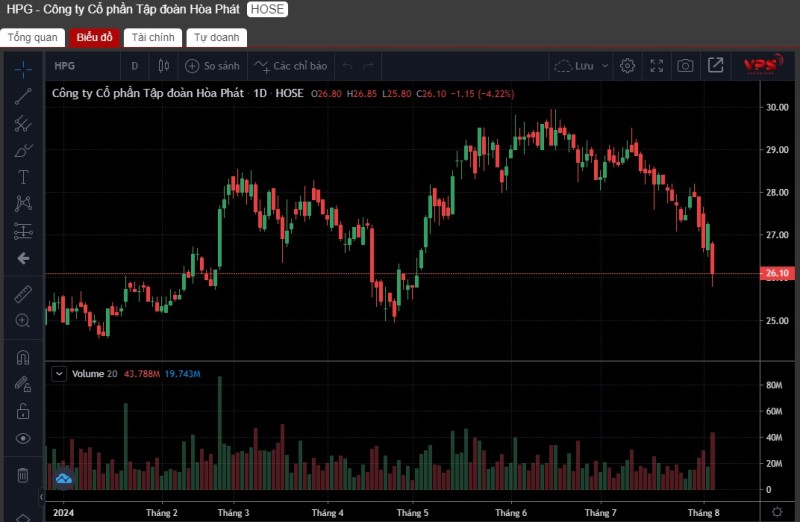The image size is (800, 522).
Task: Open the prediction and measurement tools
Action: pos(23,231)
